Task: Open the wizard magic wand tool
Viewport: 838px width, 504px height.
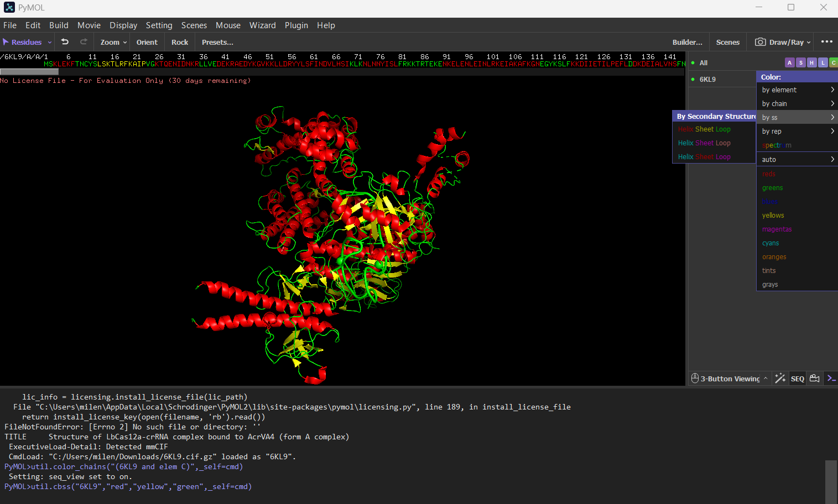Action: (780, 379)
